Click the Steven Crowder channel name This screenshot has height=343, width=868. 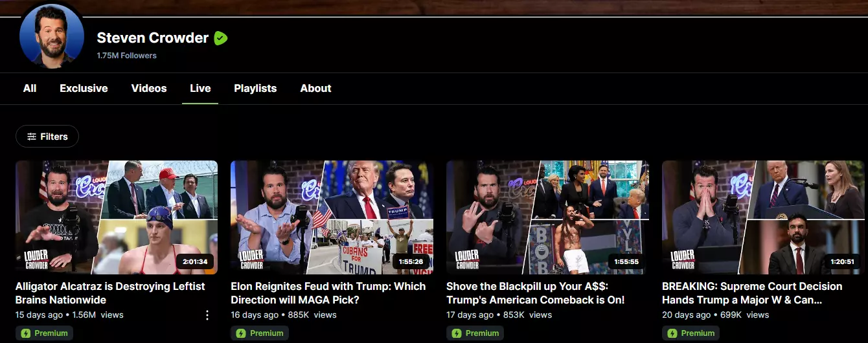tap(153, 38)
